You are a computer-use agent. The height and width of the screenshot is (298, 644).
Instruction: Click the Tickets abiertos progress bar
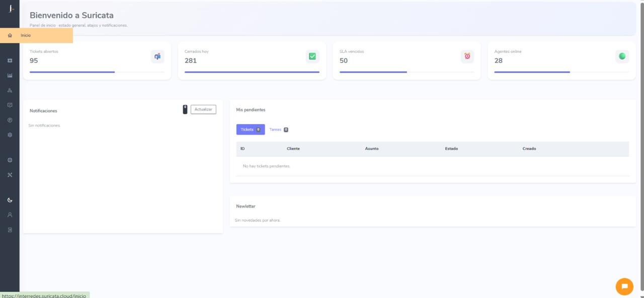[x=97, y=72]
